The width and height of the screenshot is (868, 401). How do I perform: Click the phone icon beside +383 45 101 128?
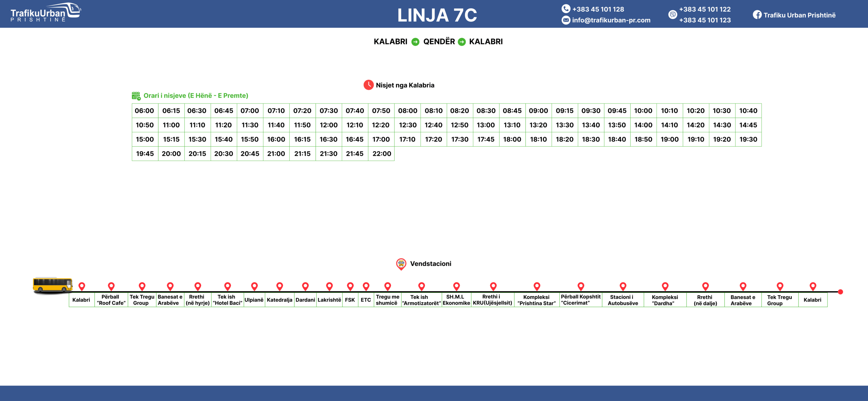pyautogui.click(x=566, y=9)
